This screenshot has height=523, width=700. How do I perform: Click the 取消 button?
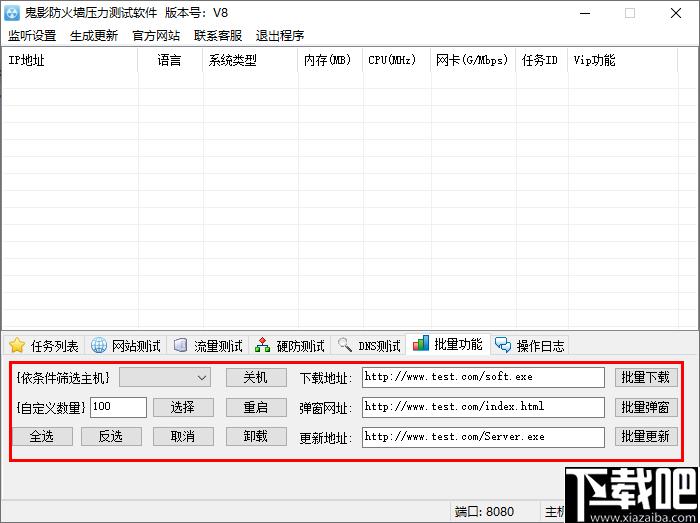(183, 436)
